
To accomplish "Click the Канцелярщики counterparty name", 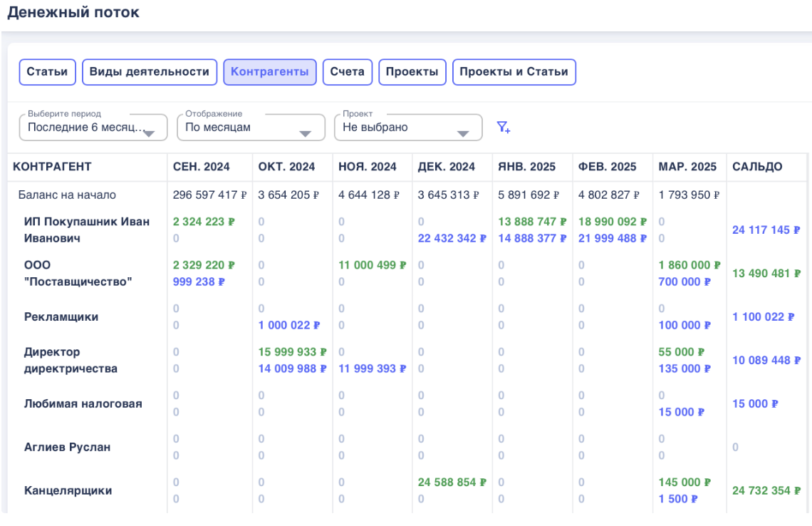I will point(68,490).
